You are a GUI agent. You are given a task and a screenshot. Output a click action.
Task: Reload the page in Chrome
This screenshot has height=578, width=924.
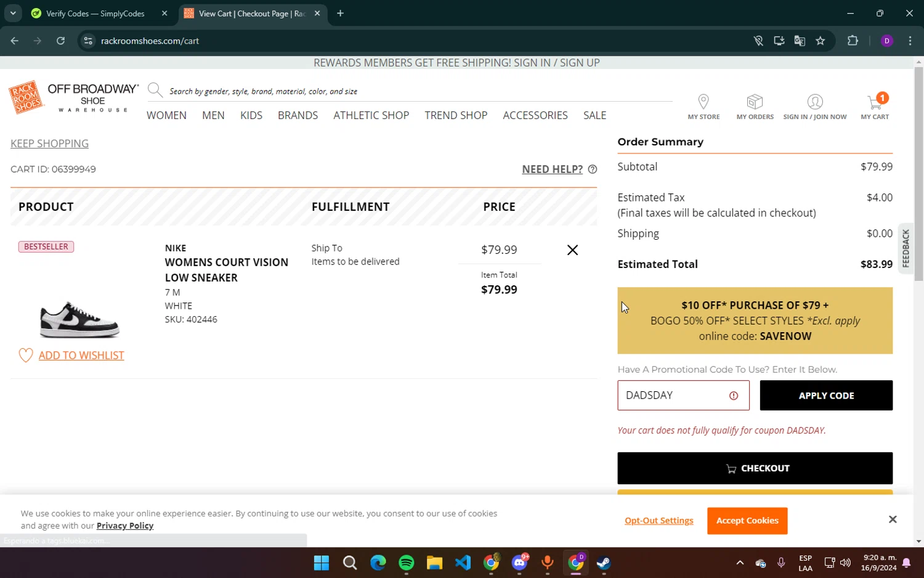click(60, 41)
